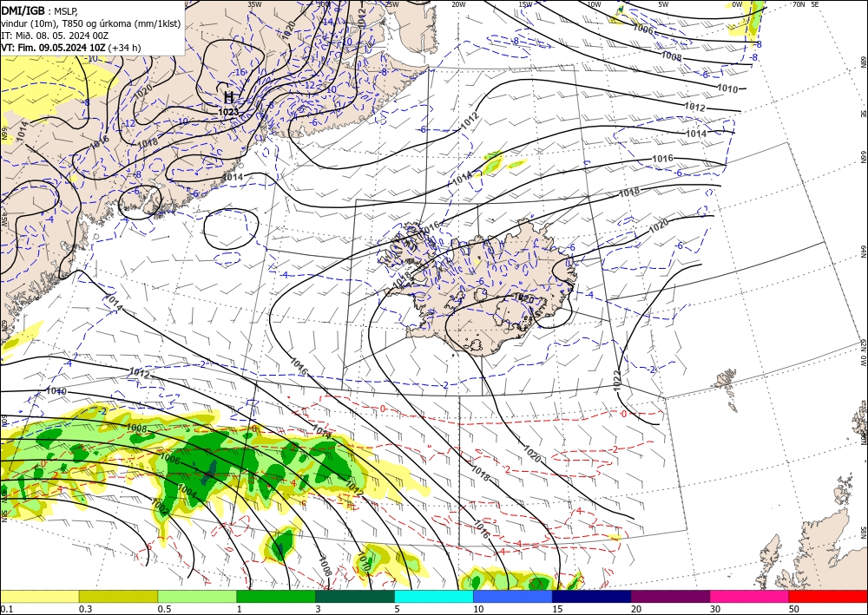Click 'VT: Fim. 09.05.2024 10Z (+34 h)' line
The image size is (868, 615).
(x=71, y=48)
